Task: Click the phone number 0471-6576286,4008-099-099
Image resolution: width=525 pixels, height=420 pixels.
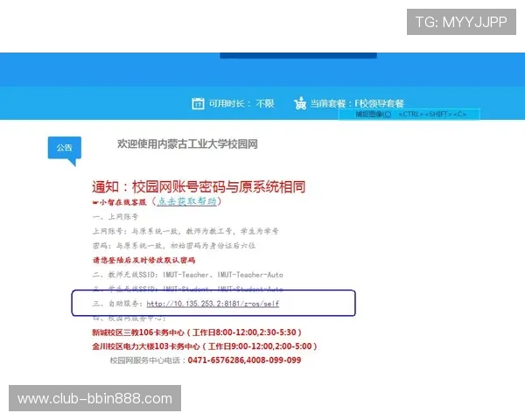Action: [244, 360]
